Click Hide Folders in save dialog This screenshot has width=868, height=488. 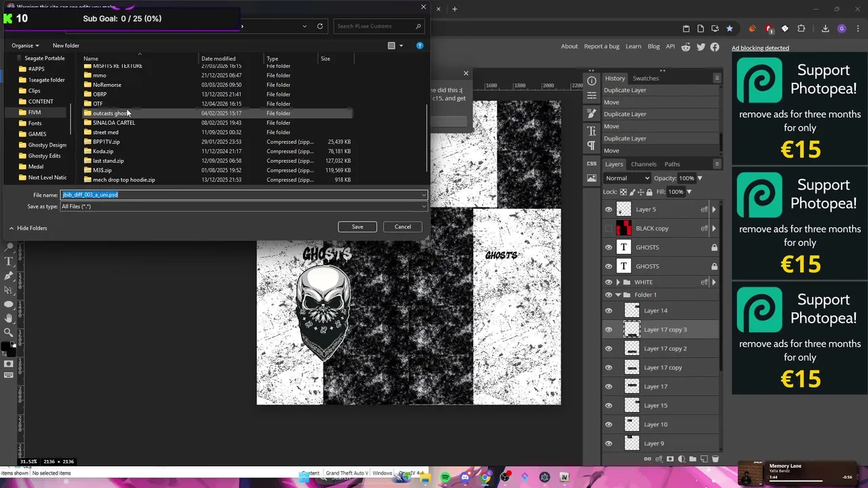pos(28,228)
